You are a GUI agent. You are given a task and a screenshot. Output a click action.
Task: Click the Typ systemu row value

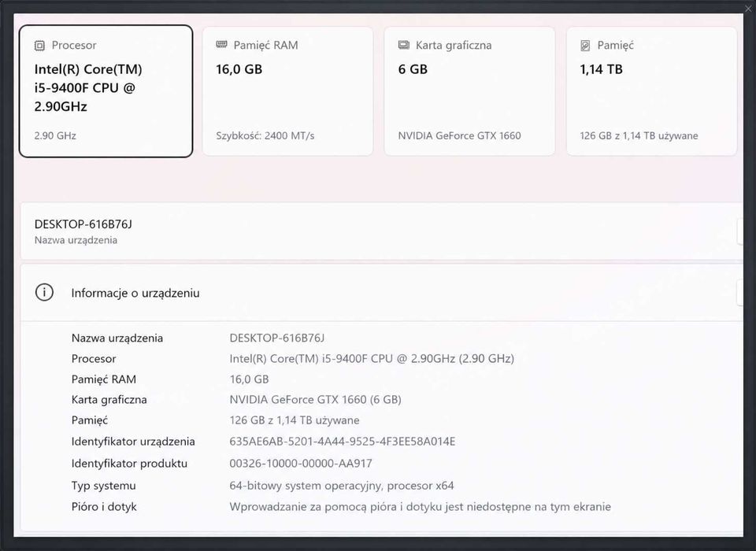(x=342, y=486)
